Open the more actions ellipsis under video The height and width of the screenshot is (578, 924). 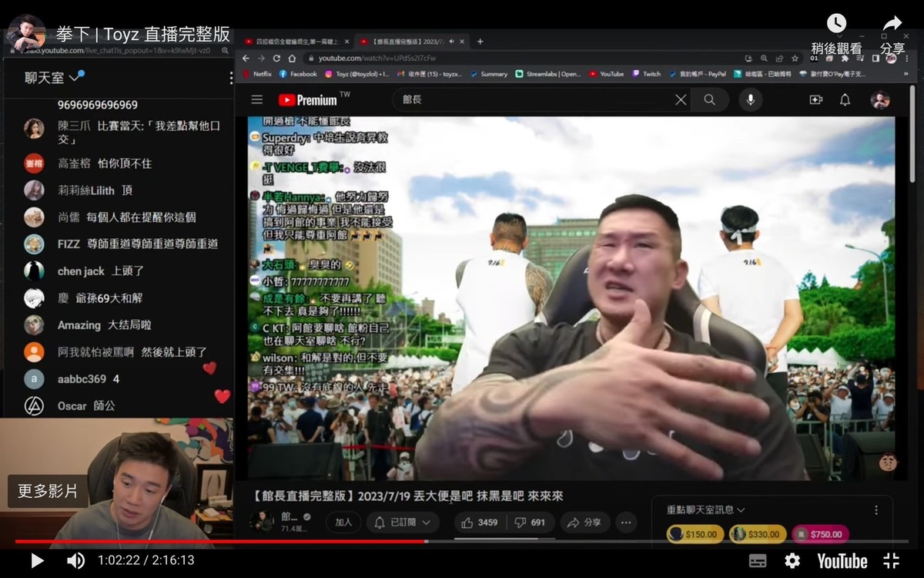point(626,522)
